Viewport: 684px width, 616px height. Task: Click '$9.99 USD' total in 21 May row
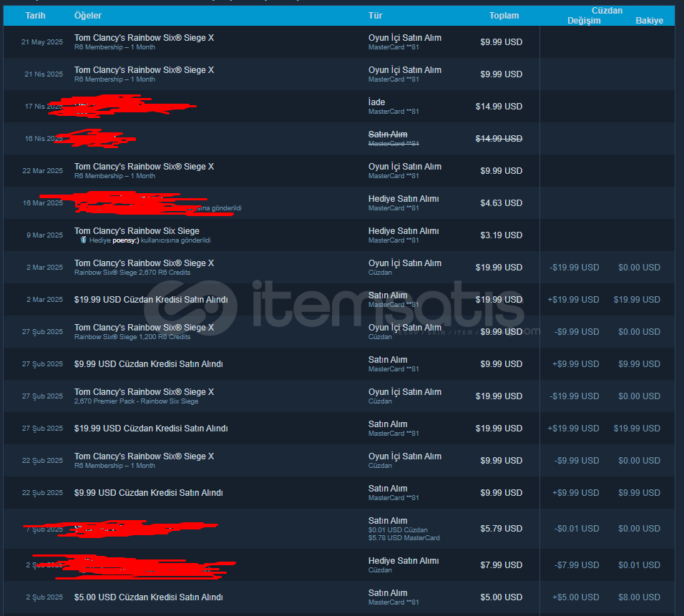tap(502, 42)
